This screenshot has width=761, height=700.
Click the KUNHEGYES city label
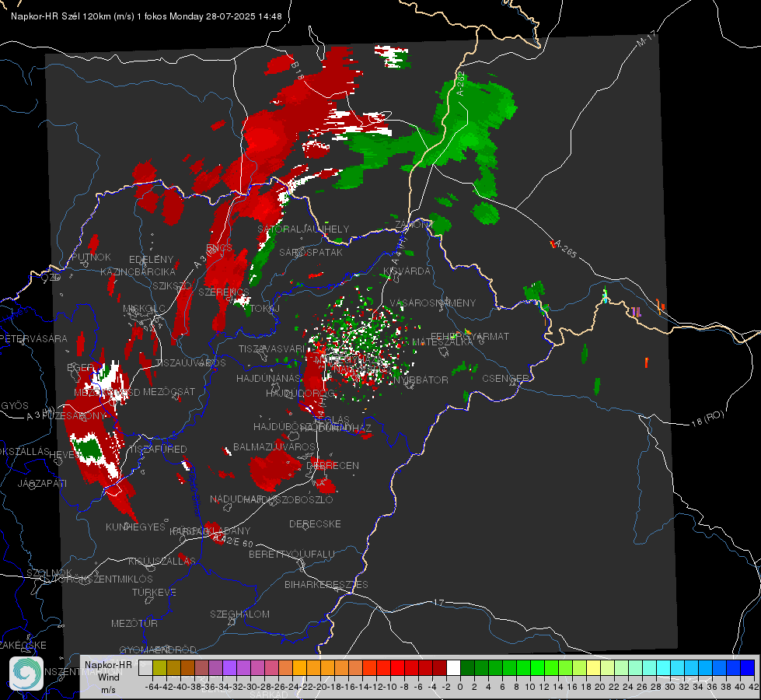click(x=135, y=527)
